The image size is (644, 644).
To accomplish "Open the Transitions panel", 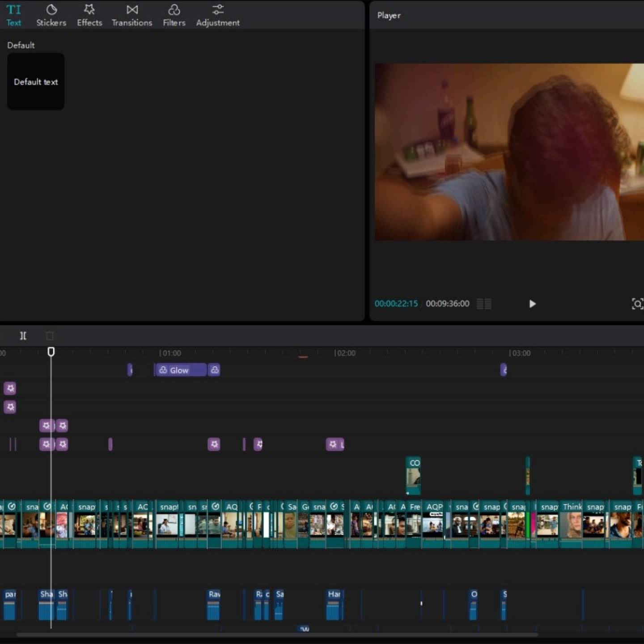I will (132, 16).
